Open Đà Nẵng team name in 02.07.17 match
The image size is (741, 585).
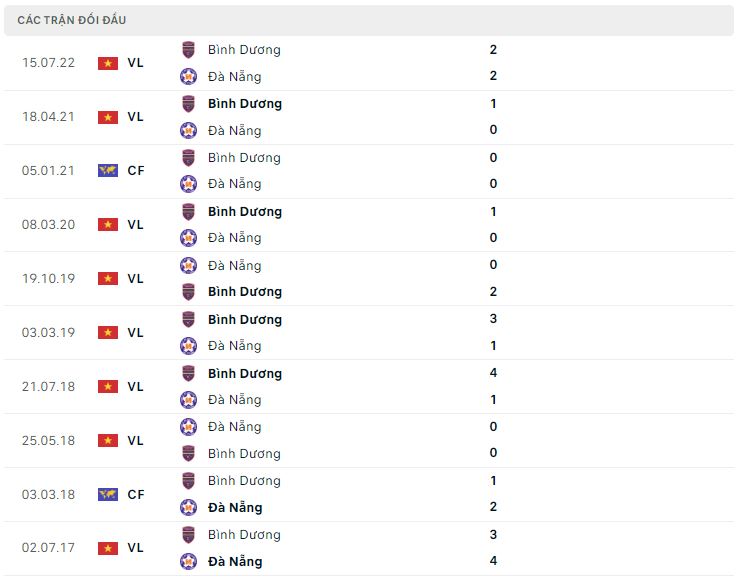pos(235,562)
